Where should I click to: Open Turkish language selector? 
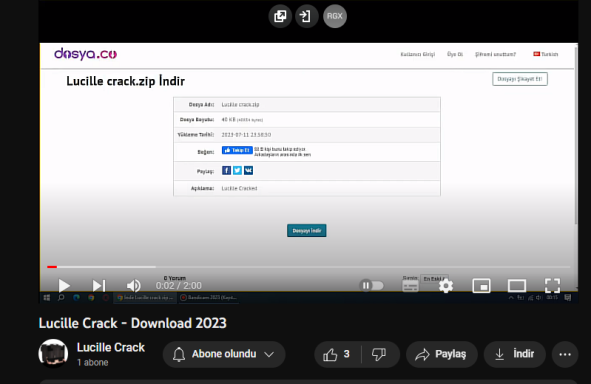545,54
